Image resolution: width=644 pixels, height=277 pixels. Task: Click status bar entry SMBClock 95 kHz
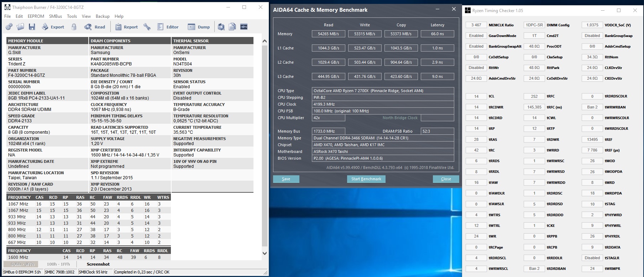[x=93, y=272]
